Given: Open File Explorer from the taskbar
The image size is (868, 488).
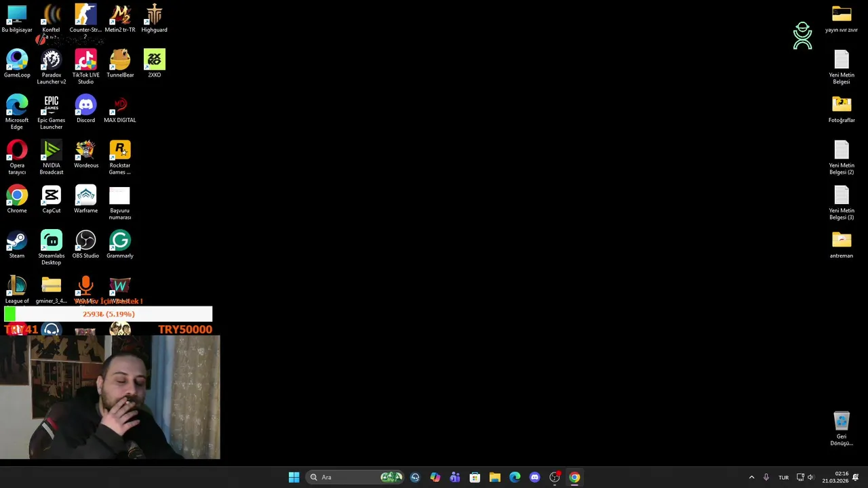Looking at the screenshot, I should coord(494,477).
